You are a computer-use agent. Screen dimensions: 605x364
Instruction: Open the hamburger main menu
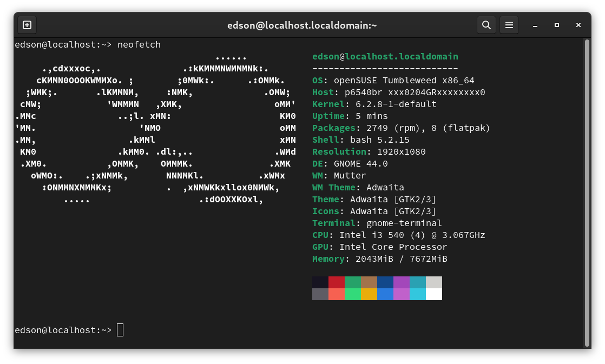pos(509,25)
